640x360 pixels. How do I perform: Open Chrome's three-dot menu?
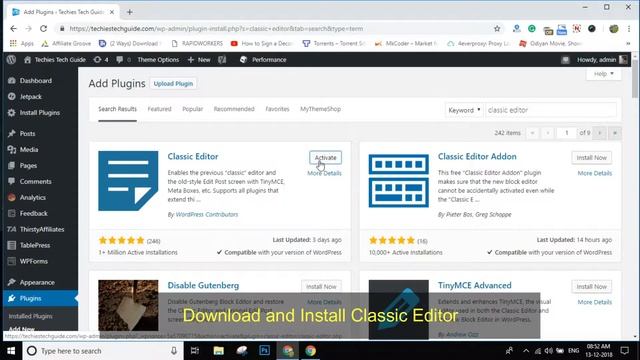[629, 29]
